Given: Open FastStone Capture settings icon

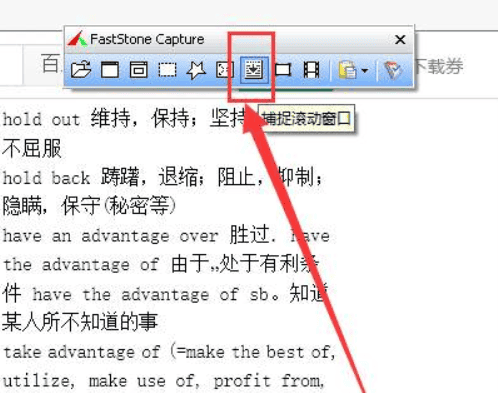Looking at the screenshot, I should pos(393,70).
